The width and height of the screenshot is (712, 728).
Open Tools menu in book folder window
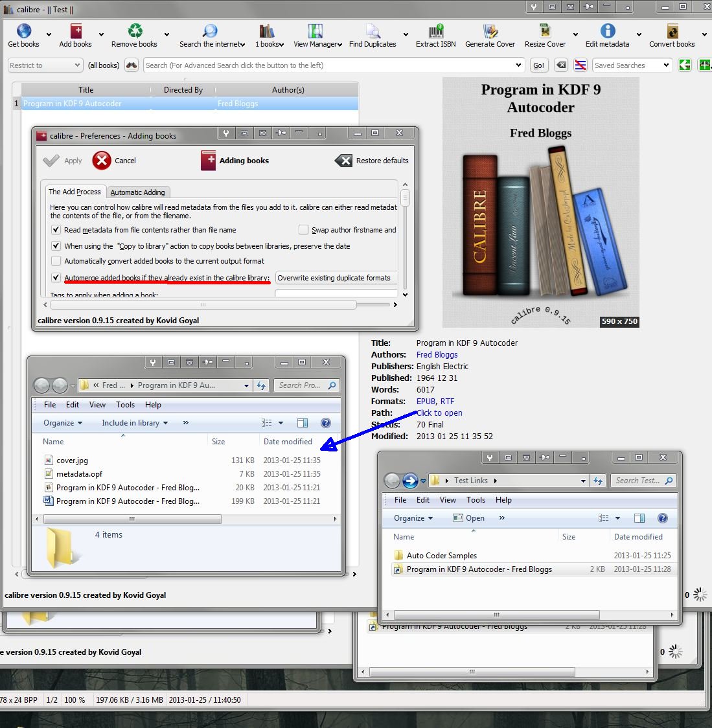point(126,405)
